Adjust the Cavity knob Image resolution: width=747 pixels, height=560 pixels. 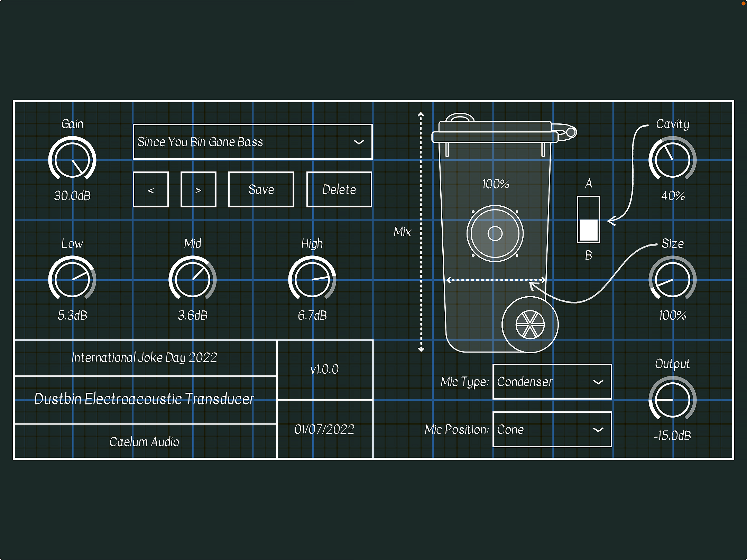pos(672,160)
